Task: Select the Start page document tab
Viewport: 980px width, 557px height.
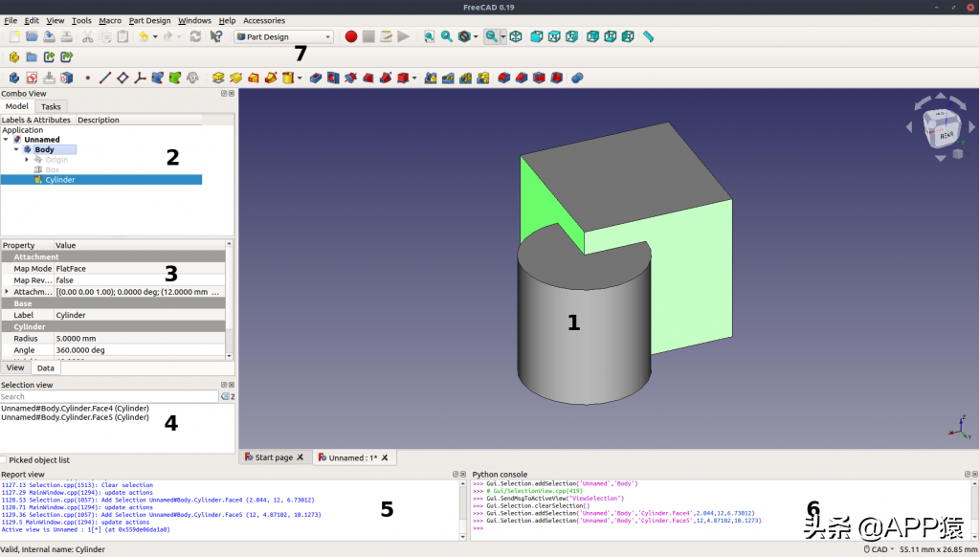Action: (274, 457)
